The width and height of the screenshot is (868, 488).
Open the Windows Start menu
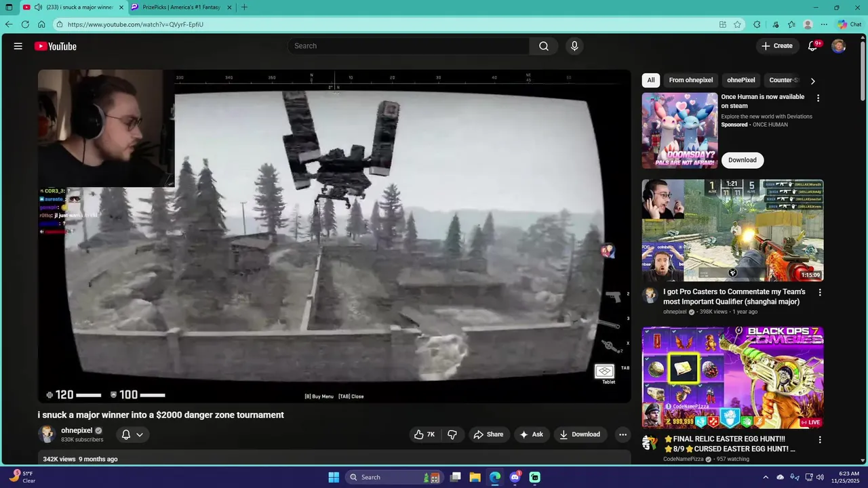click(334, 477)
